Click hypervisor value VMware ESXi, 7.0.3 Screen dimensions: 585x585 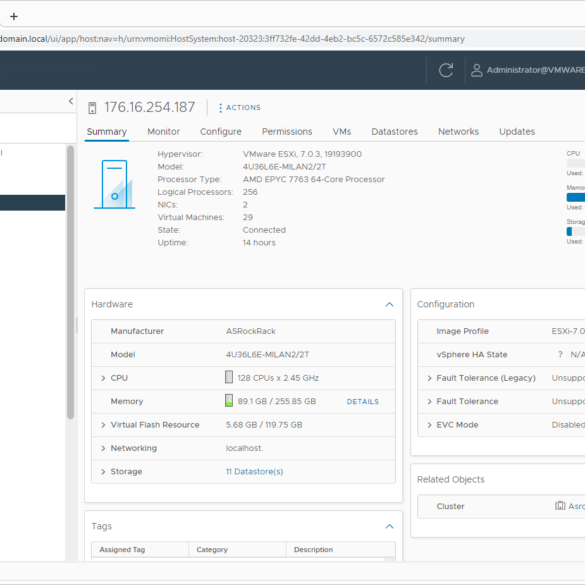302,154
